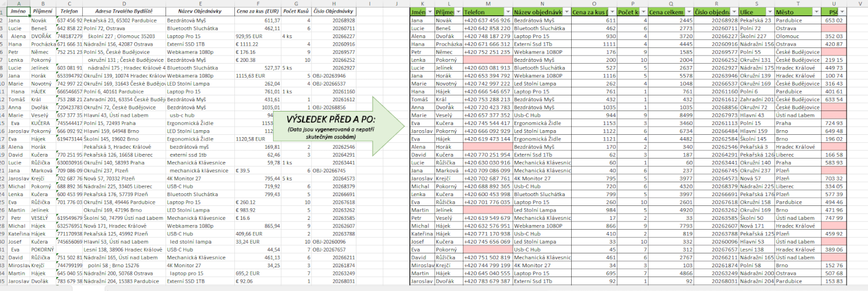Expand the Ulice column filter dropdown

point(769,12)
